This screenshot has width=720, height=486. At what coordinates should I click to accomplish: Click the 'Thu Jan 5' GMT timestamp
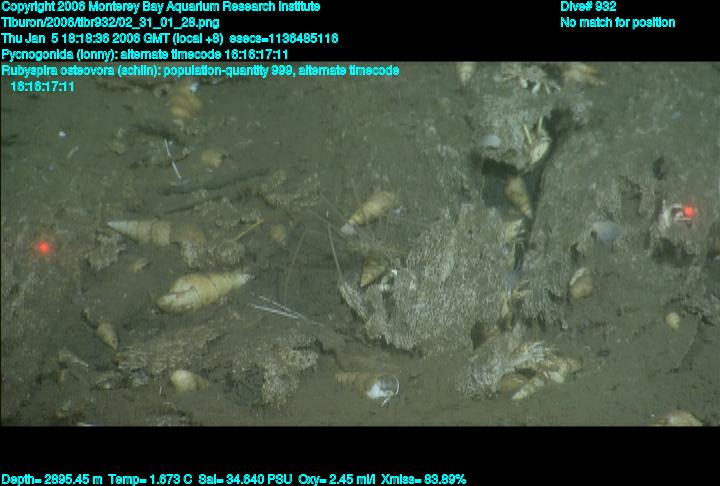click(x=87, y=38)
